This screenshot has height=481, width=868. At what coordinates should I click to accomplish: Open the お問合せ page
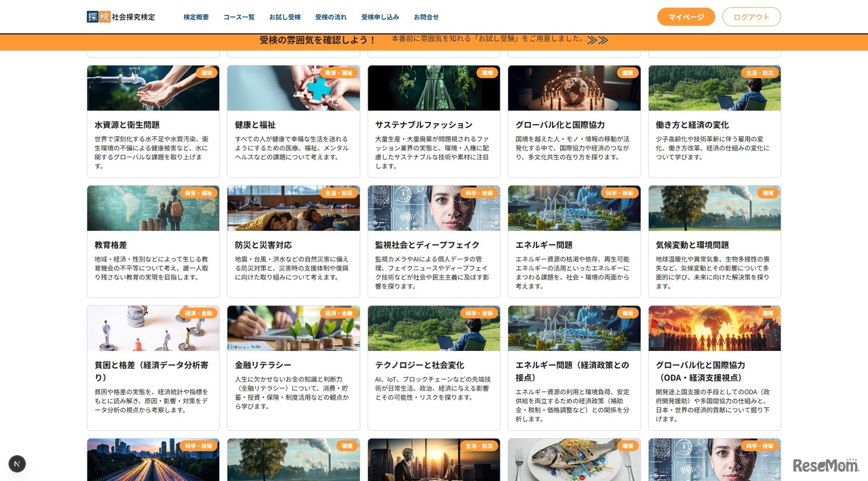[x=425, y=17]
